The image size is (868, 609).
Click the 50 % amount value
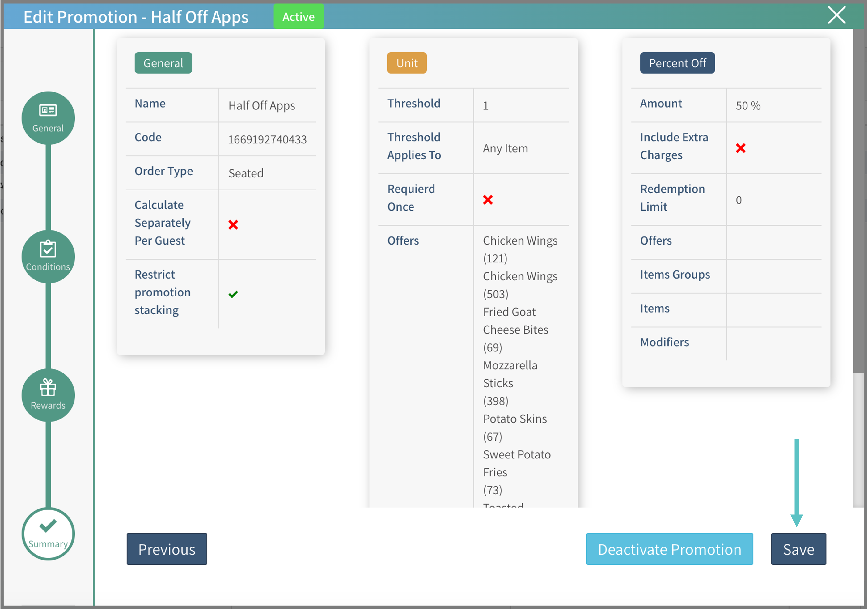tap(748, 105)
